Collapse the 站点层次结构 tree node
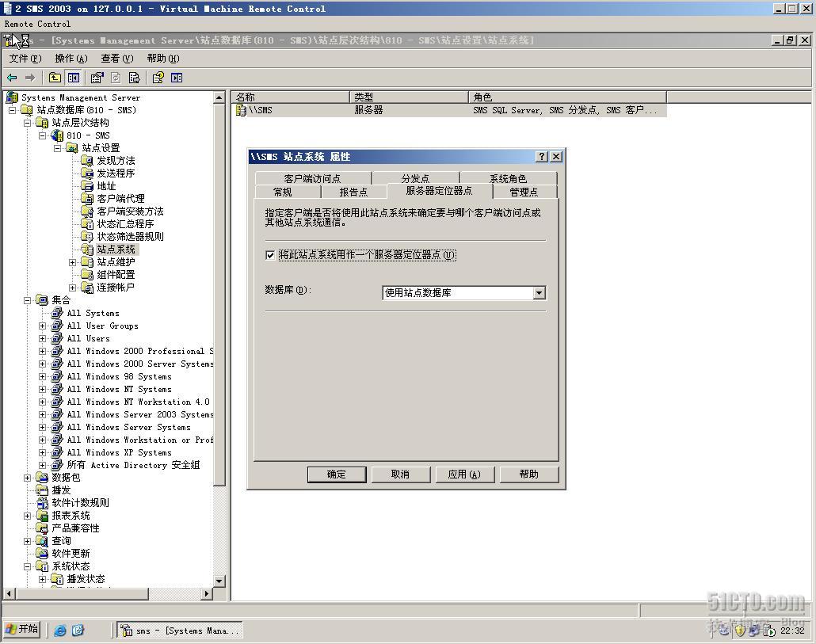The width and height of the screenshot is (816, 644). pyautogui.click(x=28, y=123)
